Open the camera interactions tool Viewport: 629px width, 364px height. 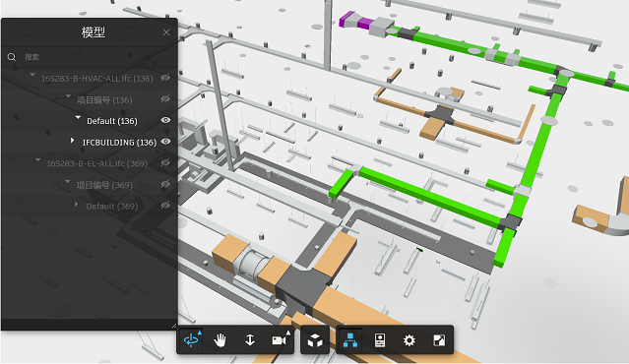point(280,340)
